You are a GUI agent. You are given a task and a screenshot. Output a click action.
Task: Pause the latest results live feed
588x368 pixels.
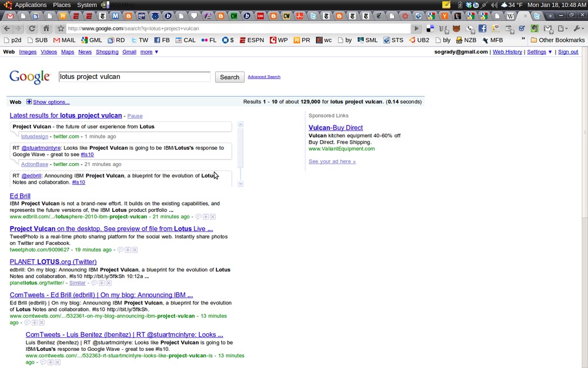pos(135,116)
